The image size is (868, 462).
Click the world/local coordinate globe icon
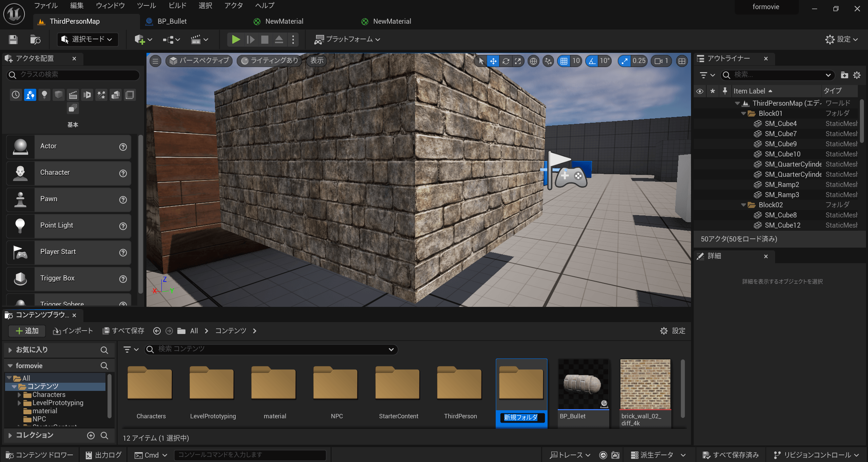(533, 61)
